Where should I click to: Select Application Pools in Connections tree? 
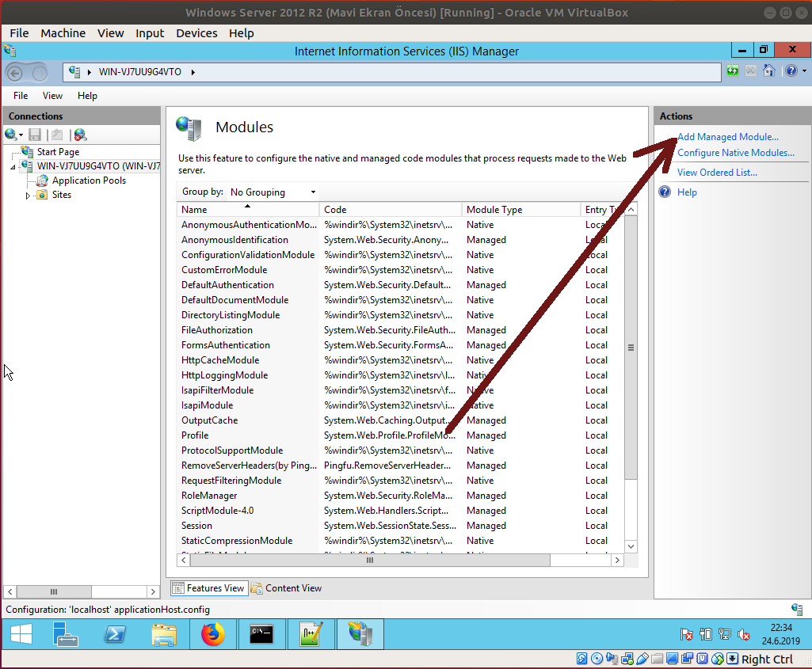pyautogui.click(x=89, y=180)
